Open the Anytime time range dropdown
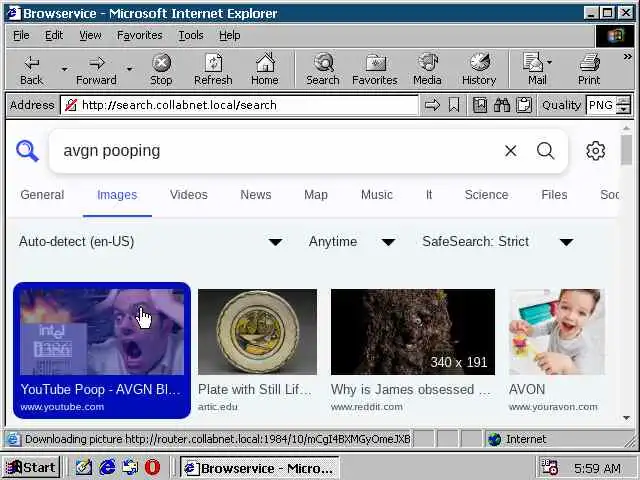 352,242
